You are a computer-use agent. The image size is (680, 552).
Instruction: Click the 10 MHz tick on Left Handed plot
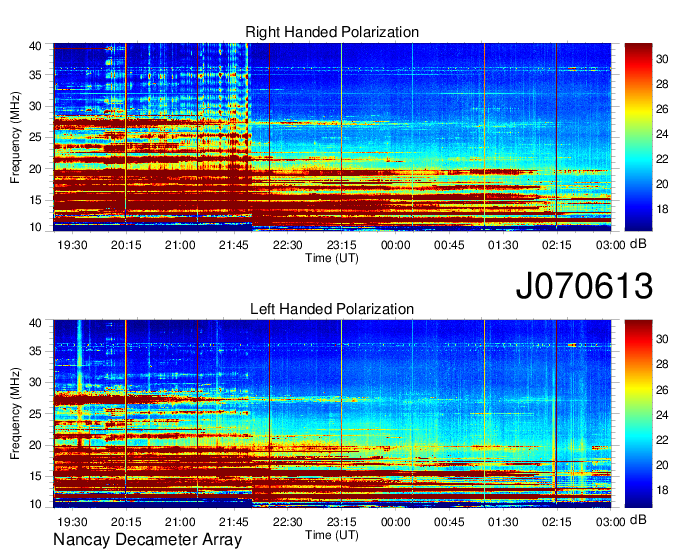pyautogui.click(x=35, y=504)
